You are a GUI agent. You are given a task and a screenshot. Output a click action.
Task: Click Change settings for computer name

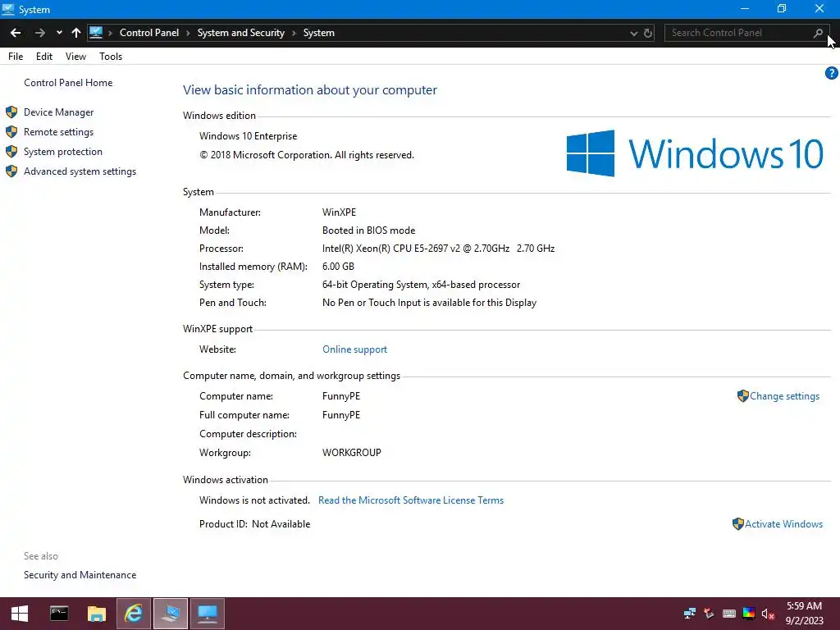[784, 396]
